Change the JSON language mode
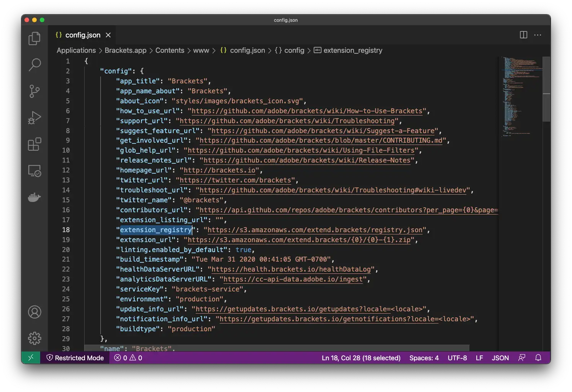Image resolution: width=572 pixels, height=392 pixels. pos(500,358)
